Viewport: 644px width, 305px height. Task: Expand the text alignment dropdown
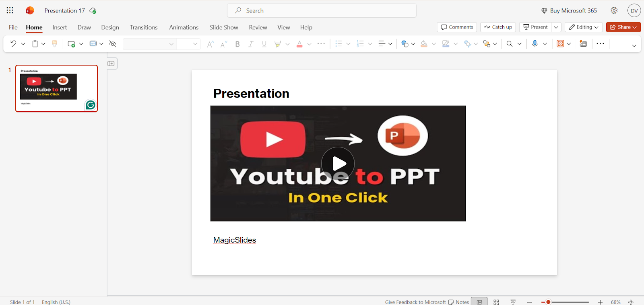390,44
